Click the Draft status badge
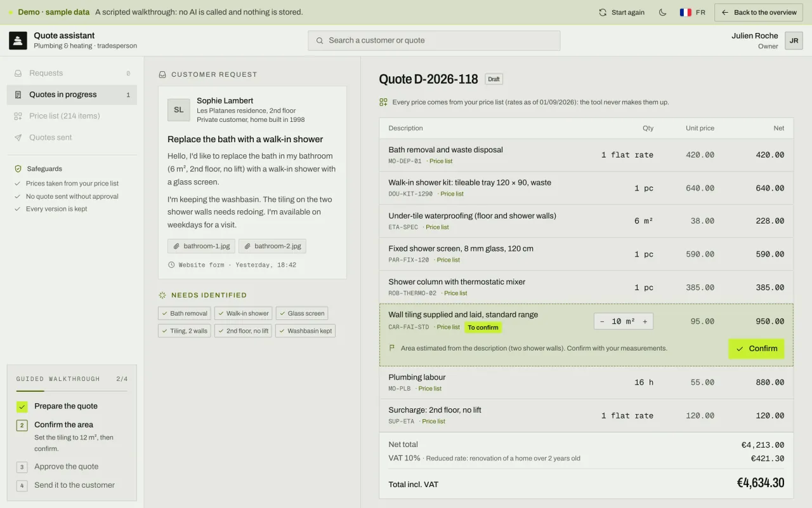Viewport: 812px width, 508px height. [x=494, y=79]
